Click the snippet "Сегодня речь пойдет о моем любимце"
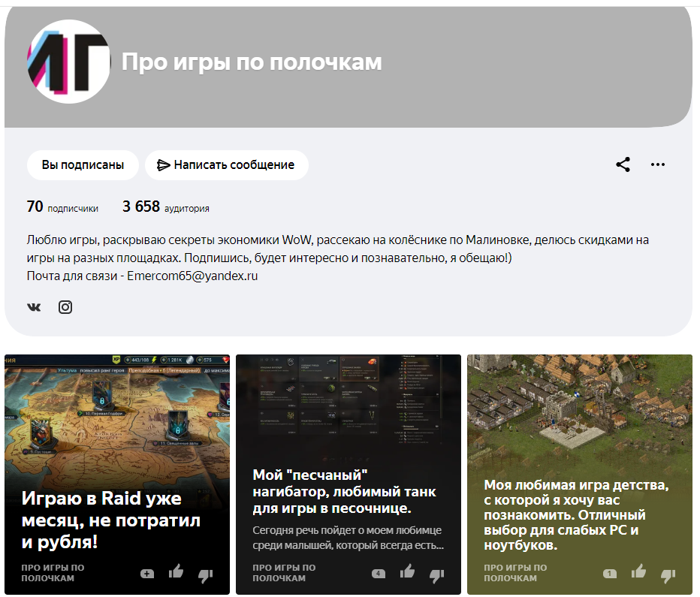The height and width of the screenshot is (597, 700). tap(348, 538)
